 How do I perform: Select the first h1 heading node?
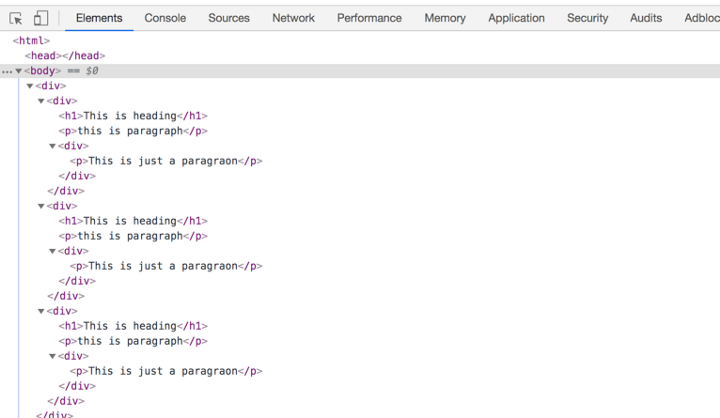coord(133,116)
